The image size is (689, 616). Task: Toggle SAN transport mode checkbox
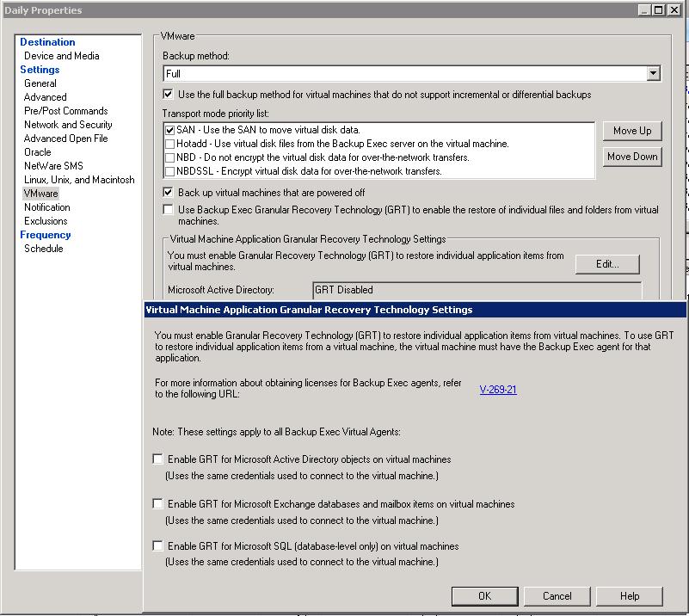tap(169, 130)
